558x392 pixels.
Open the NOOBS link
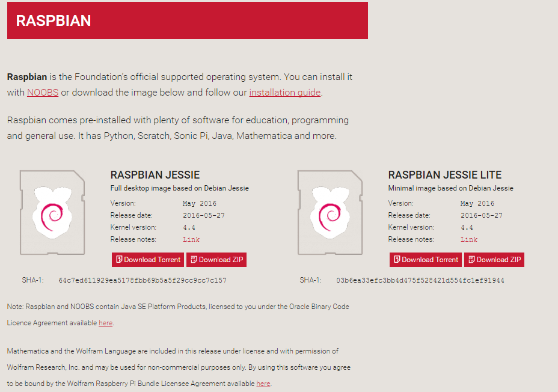(43, 93)
